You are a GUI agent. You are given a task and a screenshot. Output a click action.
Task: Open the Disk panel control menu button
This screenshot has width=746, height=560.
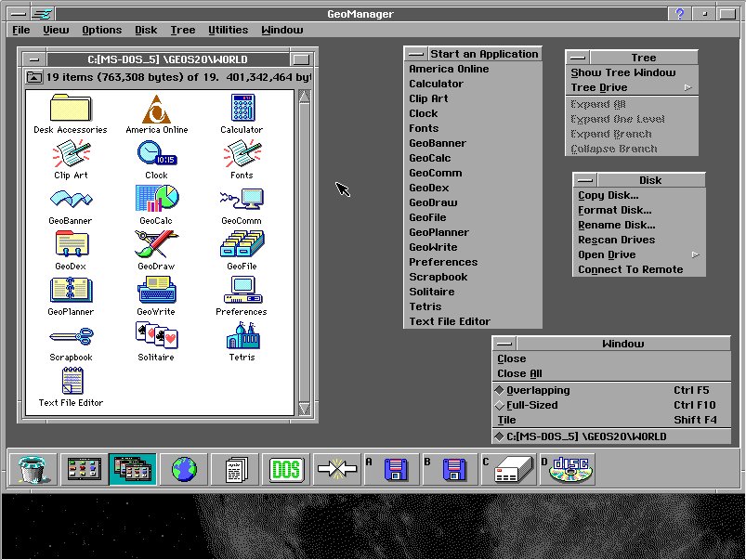[x=585, y=180]
